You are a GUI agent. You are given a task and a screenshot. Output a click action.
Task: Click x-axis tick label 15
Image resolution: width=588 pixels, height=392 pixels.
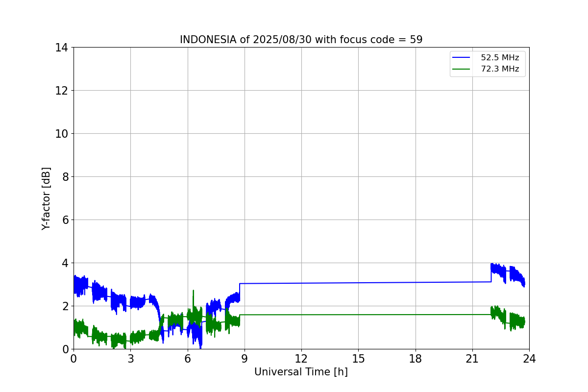click(x=358, y=359)
